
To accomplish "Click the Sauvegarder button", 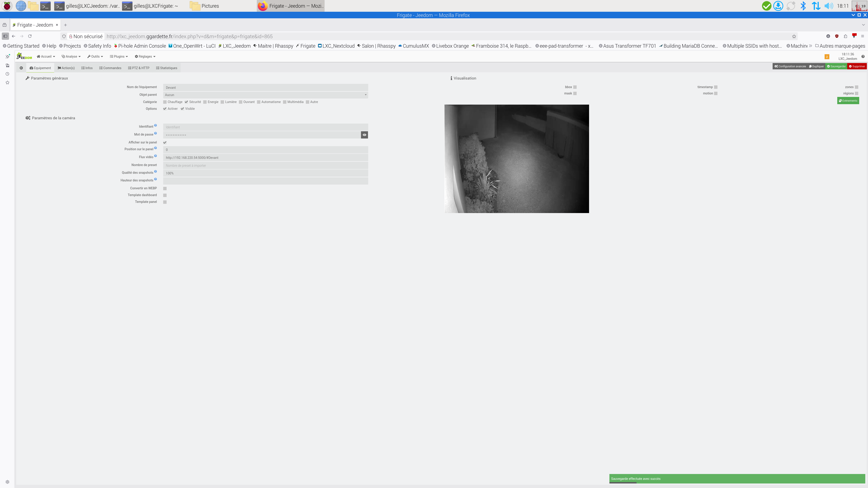I will pos(836,66).
